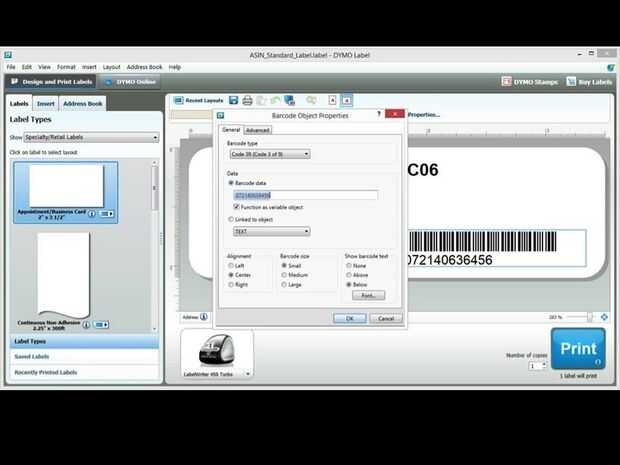Switch to the Address Book side tab
The image size is (620, 465).
pyautogui.click(x=83, y=104)
